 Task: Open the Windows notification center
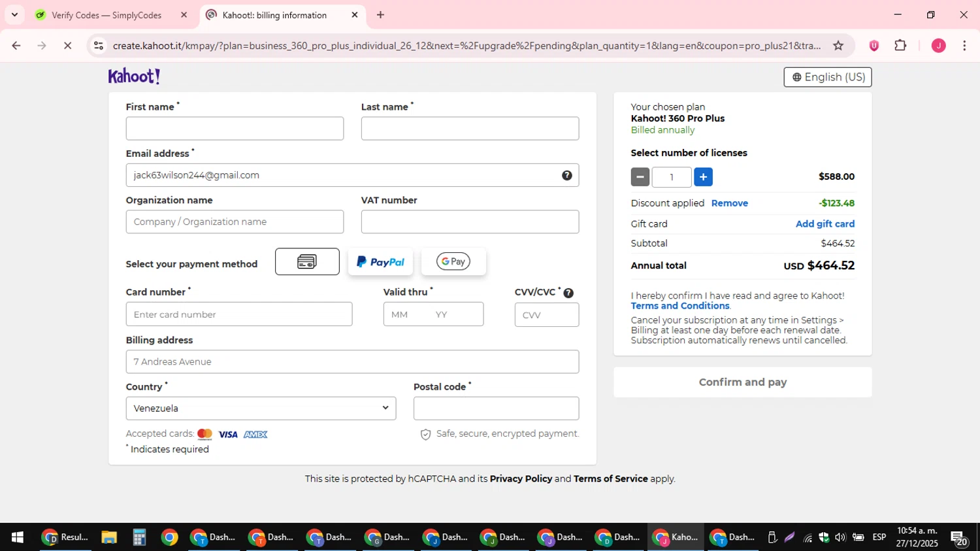pyautogui.click(x=959, y=538)
